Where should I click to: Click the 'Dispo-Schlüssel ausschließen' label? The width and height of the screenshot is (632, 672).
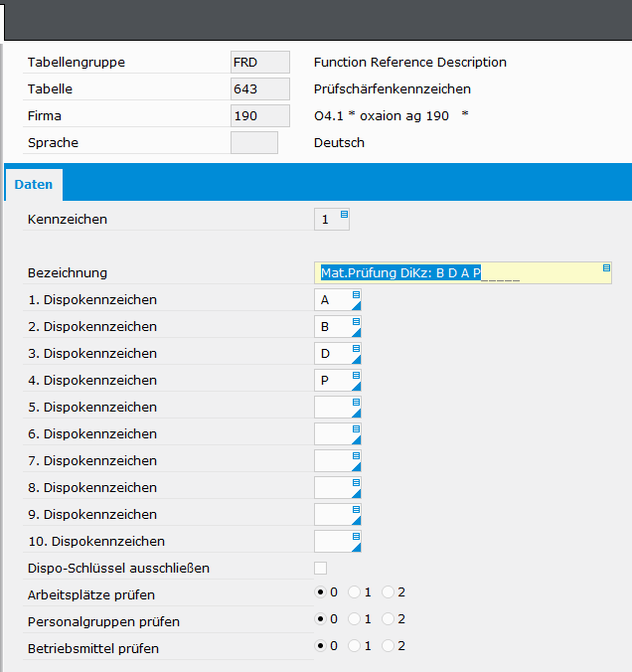(118, 569)
